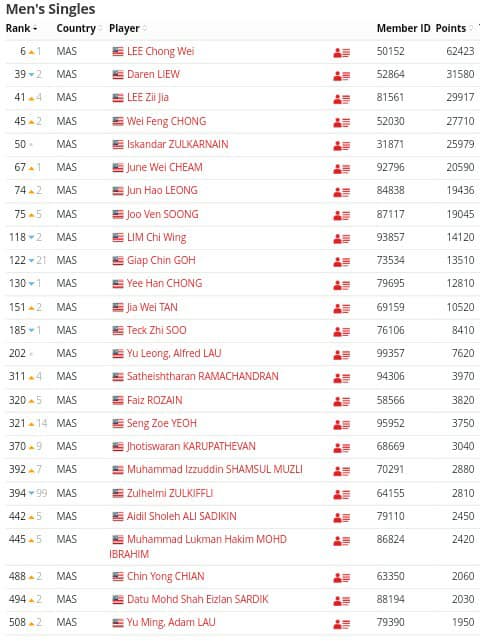Click Malaysia flag icon next to Teck Zhi SOO

(118, 330)
